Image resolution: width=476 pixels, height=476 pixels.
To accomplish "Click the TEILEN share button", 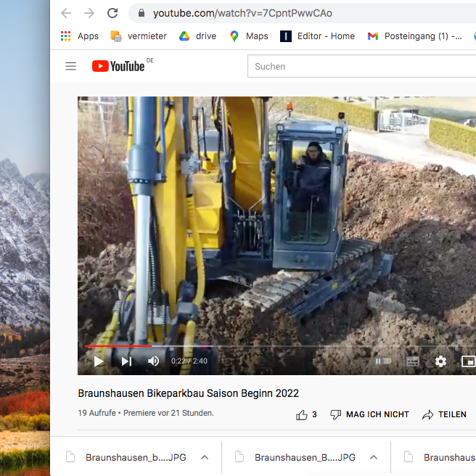I will (x=444, y=414).
